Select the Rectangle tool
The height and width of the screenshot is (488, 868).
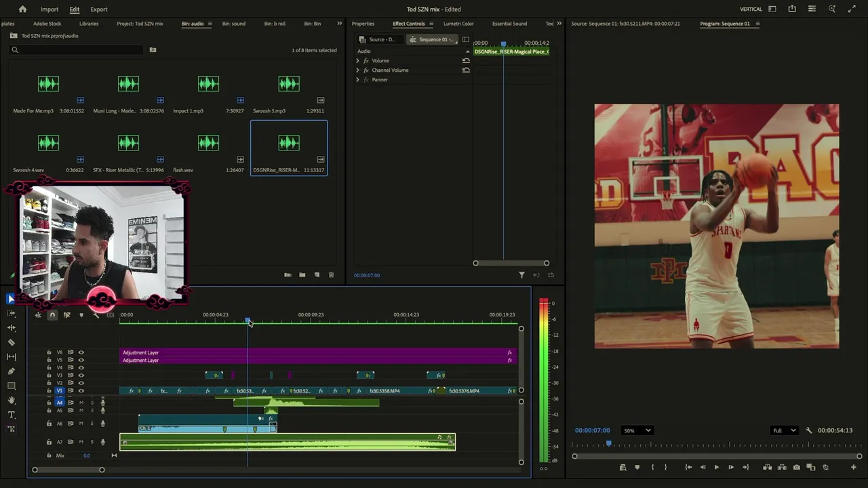tap(11, 386)
